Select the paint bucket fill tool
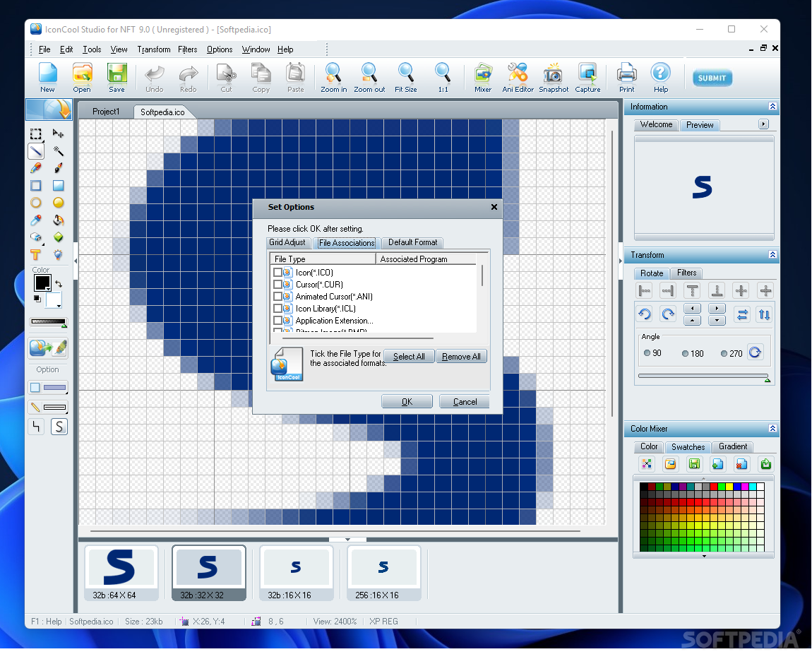The width and height of the screenshot is (812, 659). tap(59, 220)
